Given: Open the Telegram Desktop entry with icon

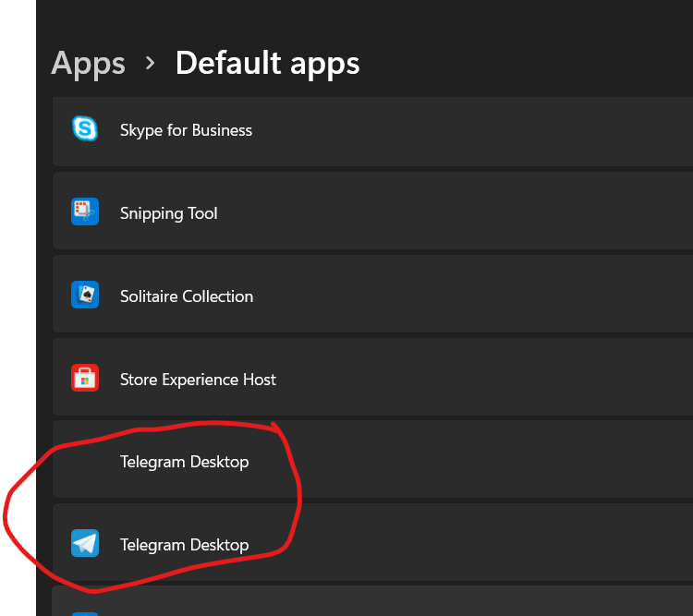Looking at the screenshot, I should 372,542.
